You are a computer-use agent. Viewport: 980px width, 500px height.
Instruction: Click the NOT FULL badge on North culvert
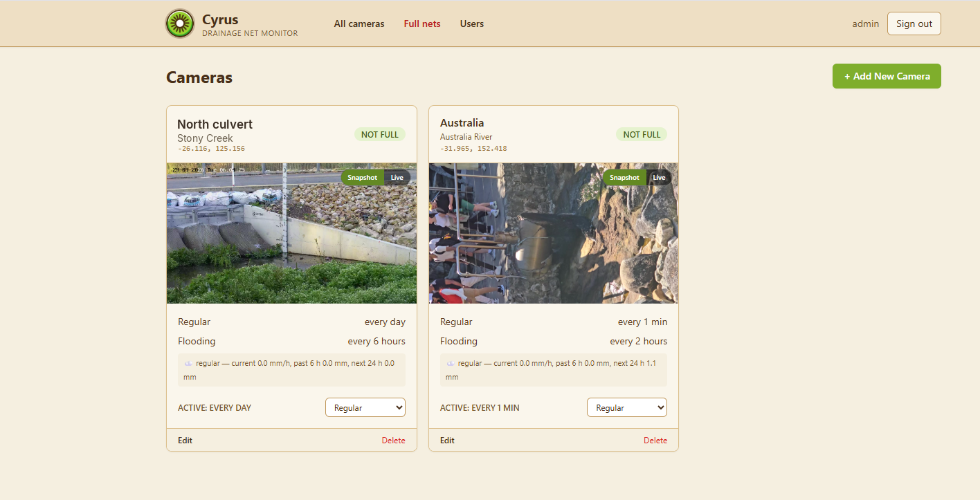click(380, 134)
